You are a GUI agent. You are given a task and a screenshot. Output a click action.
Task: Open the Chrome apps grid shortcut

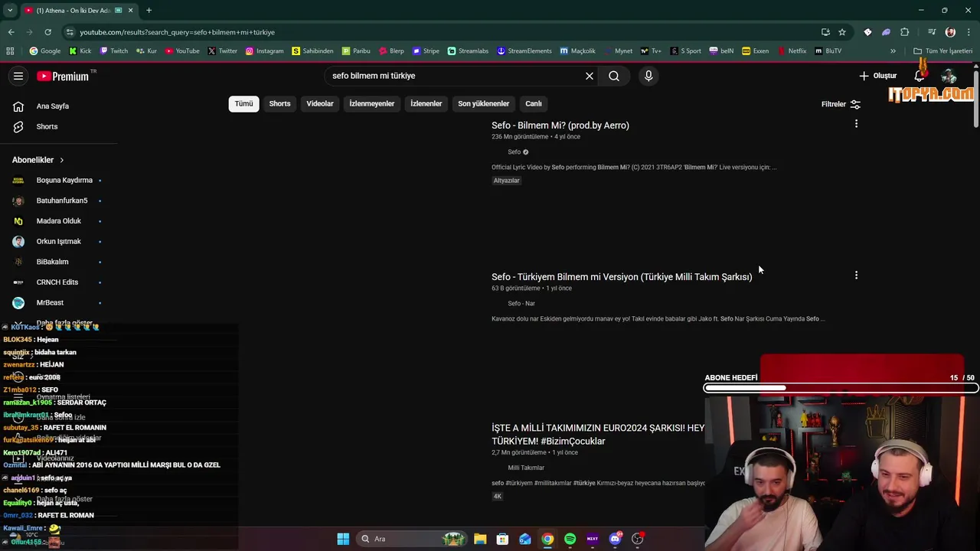tap(10, 51)
